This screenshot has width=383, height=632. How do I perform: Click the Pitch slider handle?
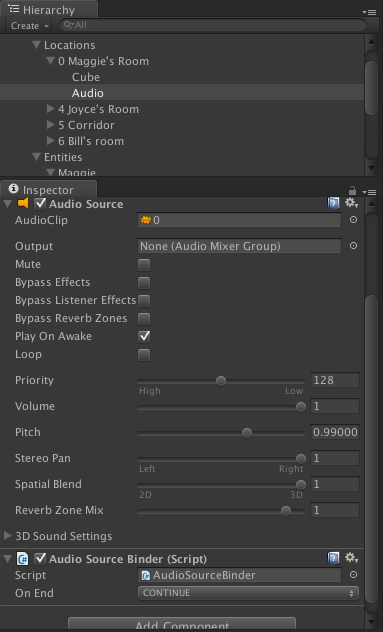click(x=247, y=433)
